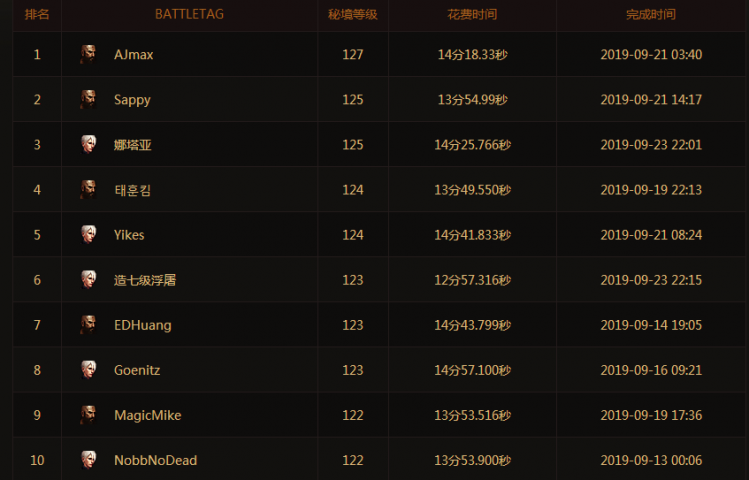This screenshot has height=480, width=749.
Task: Click the avatar icon next to Goenitz
Action: click(88, 369)
